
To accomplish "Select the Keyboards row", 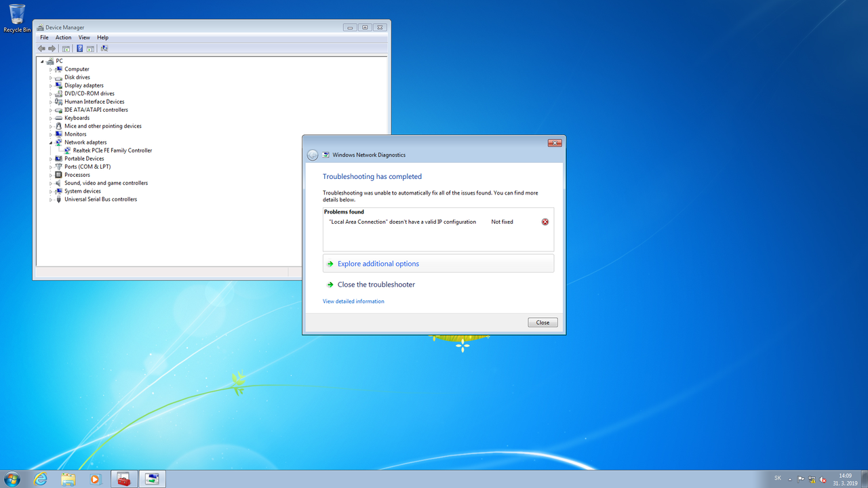I will point(77,118).
